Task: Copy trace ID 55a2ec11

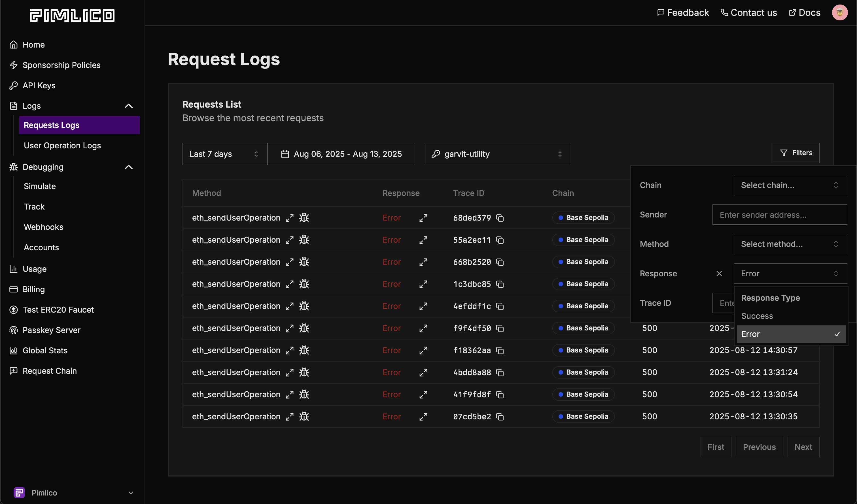Action: [500, 240]
